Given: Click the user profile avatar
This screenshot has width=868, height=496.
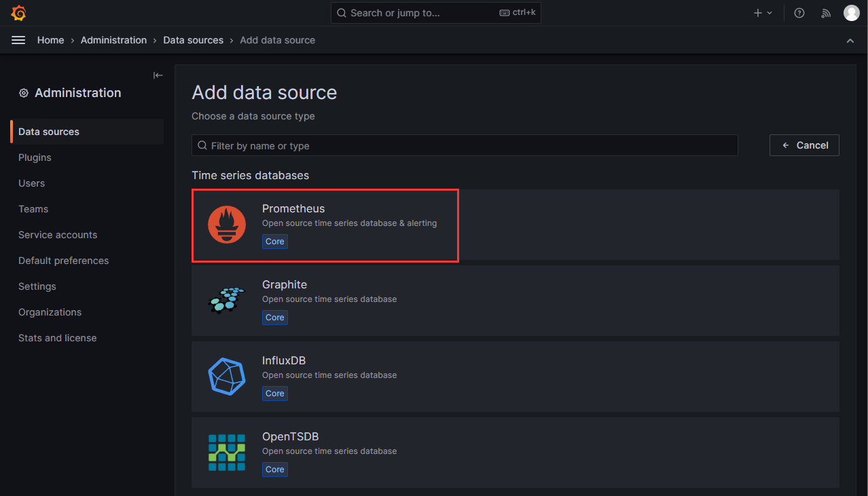Looking at the screenshot, I should click(x=851, y=13).
